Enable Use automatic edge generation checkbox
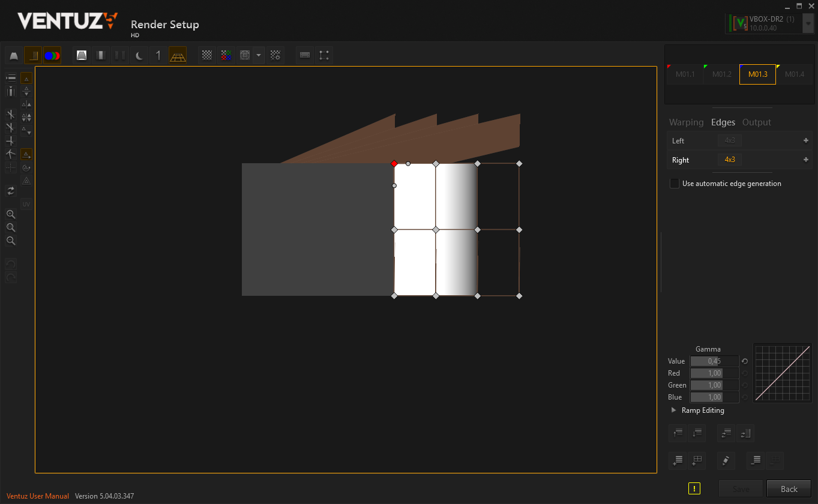The width and height of the screenshot is (818, 504). (675, 184)
